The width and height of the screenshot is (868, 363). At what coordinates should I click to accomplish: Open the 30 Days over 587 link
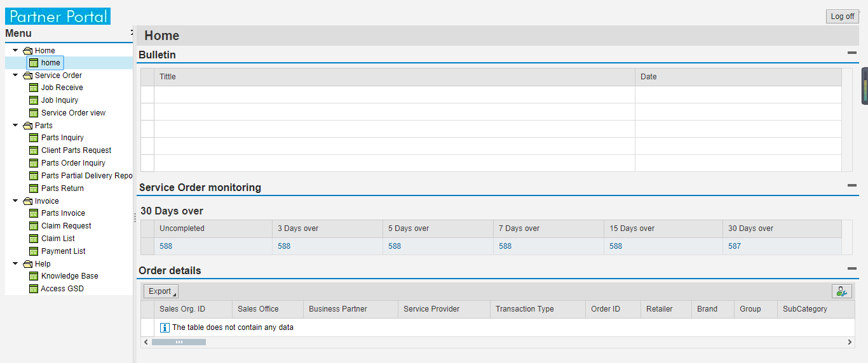point(735,246)
